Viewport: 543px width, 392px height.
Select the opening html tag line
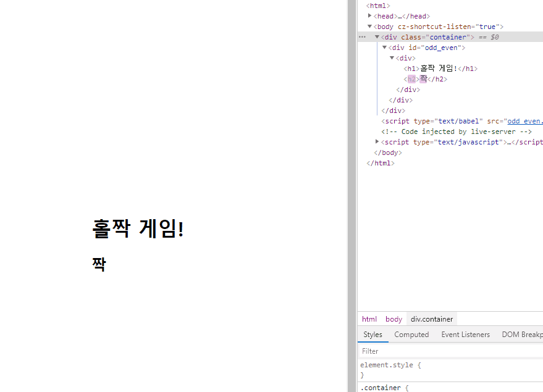(x=378, y=6)
